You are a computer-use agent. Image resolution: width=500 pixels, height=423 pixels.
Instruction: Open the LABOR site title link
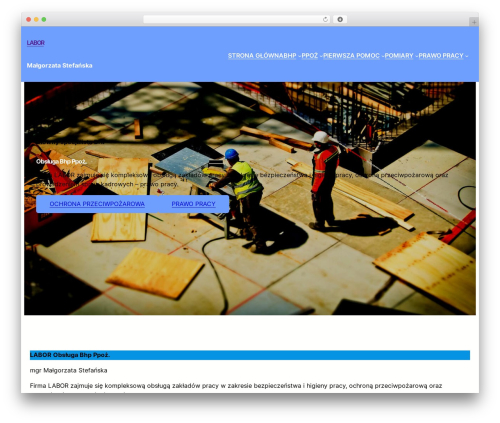(36, 43)
